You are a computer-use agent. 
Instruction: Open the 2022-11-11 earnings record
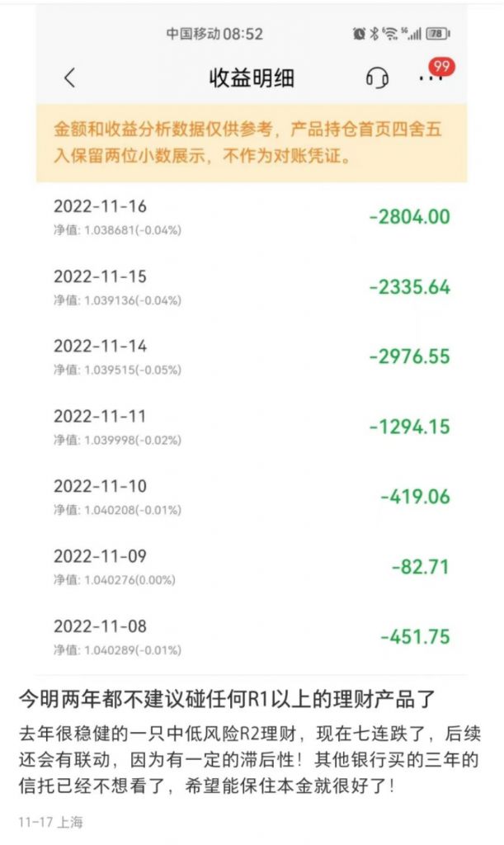pyautogui.click(x=252, y=427)
